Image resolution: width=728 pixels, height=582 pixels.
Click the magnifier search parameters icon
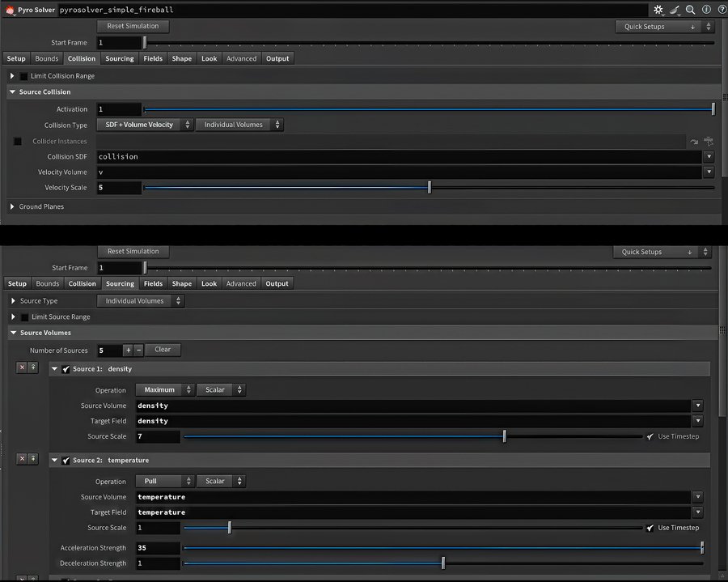[x=691, y=10]
